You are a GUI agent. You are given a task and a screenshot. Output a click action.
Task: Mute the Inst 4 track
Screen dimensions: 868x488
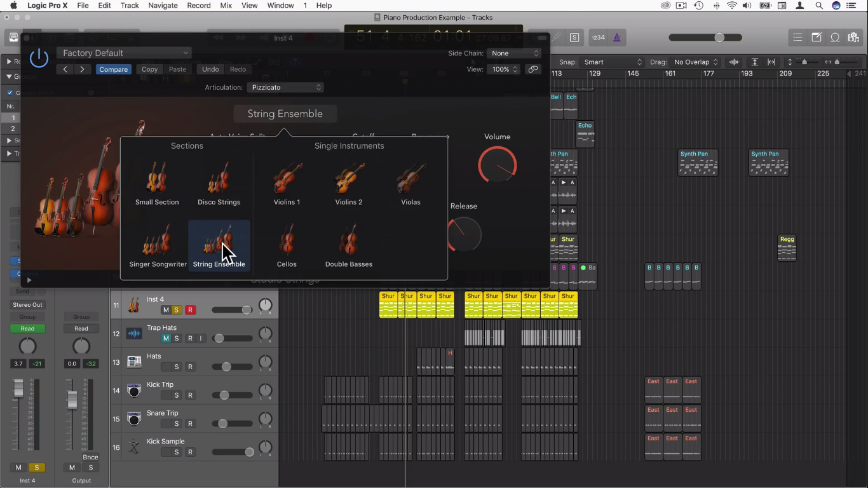pos(166,310)
